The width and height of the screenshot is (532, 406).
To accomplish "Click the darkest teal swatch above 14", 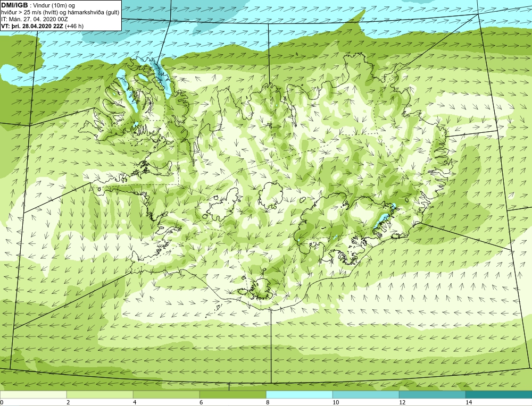I will [x=499, y=394].
